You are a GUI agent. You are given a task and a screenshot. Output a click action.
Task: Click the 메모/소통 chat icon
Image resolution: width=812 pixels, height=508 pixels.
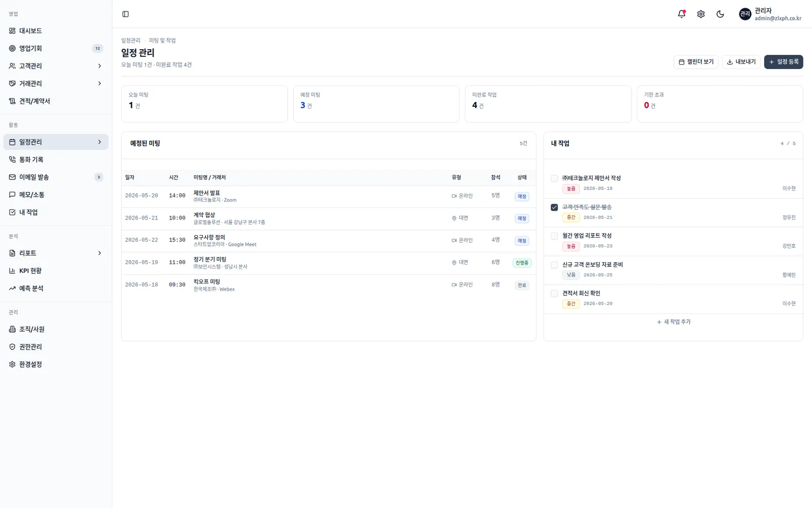click(x=12, y=195)
